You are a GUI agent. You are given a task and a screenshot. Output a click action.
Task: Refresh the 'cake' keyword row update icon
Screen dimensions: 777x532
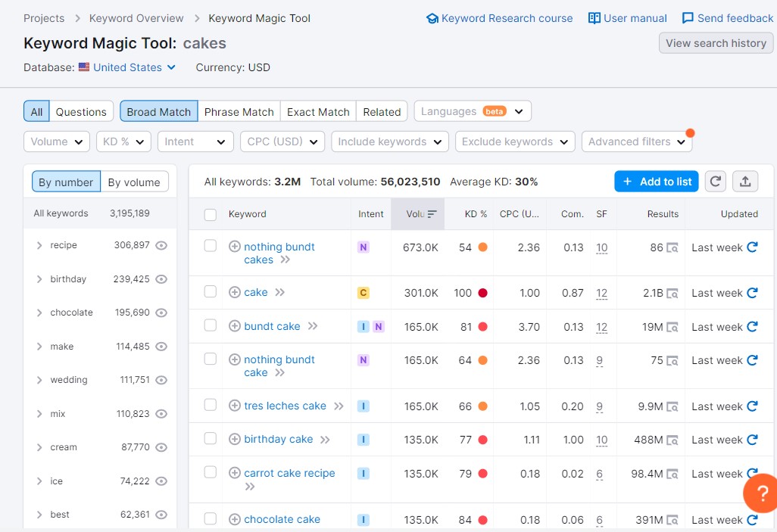pyautogui.click(x=752, y=293)
